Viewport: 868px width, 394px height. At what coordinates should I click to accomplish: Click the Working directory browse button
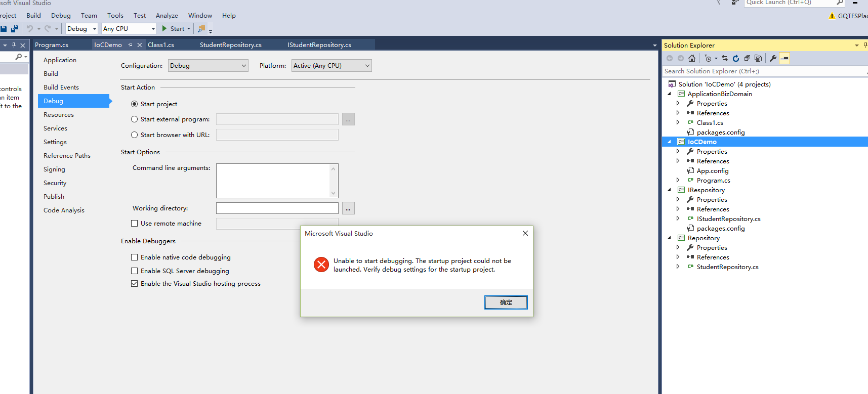coord(348,208)
